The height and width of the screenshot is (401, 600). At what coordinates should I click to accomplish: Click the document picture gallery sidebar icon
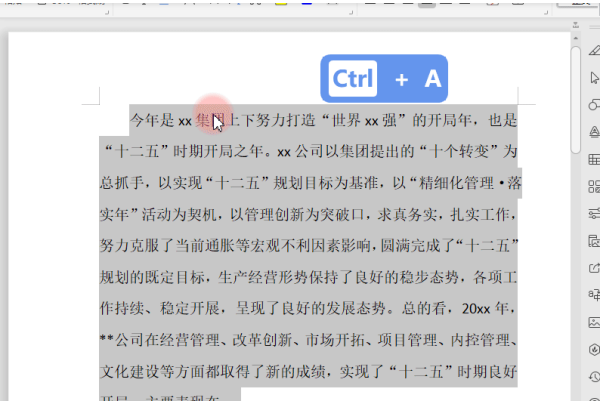coord(594,241)
